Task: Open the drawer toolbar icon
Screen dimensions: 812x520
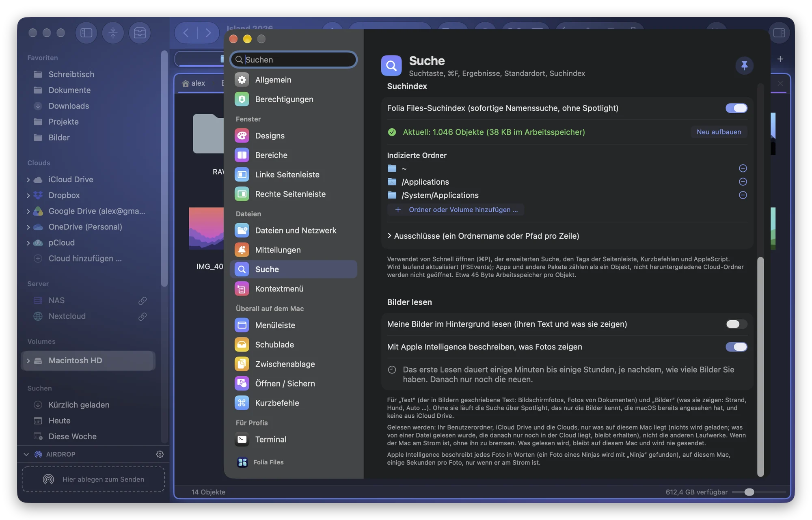Action: click(140, 33)
